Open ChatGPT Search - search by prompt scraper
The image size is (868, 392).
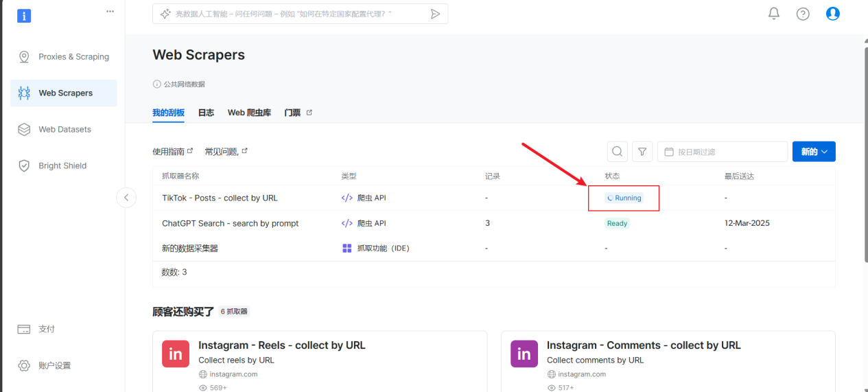(x=230, y=223)
